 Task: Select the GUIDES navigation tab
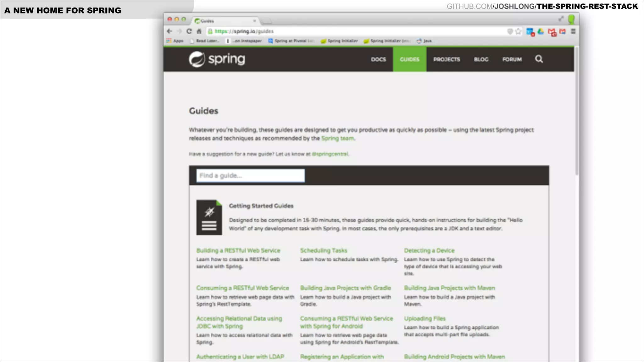409,59
